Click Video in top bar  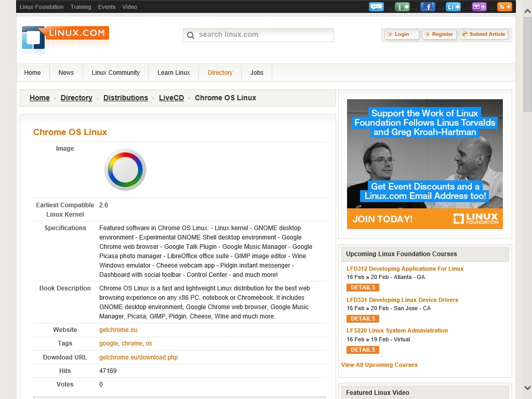point(129,7)
